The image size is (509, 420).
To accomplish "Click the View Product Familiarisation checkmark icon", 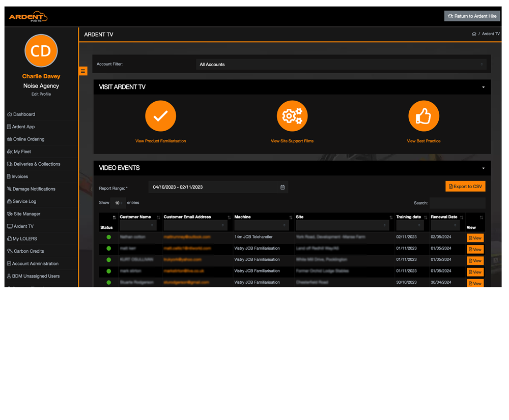I will coord(161,116).
